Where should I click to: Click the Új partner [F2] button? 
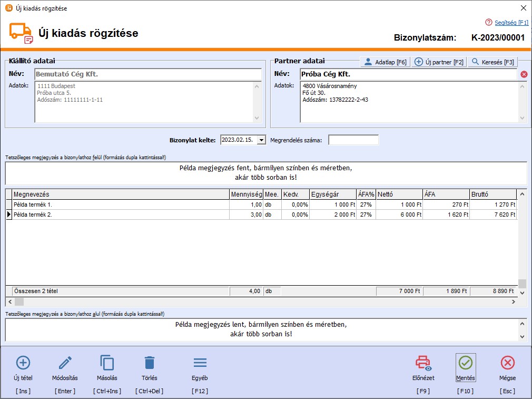tap(440, 62)
